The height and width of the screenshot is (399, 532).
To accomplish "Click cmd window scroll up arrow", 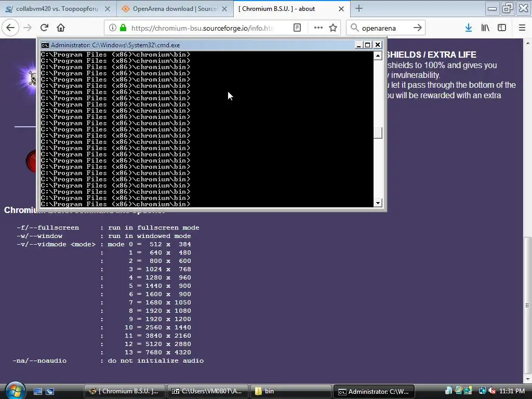I will 378,55.
